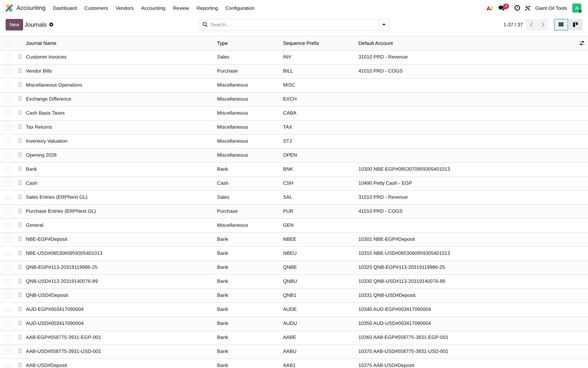
Task: Open the optional columns adjust icon
Action: [x=582, y=43]
